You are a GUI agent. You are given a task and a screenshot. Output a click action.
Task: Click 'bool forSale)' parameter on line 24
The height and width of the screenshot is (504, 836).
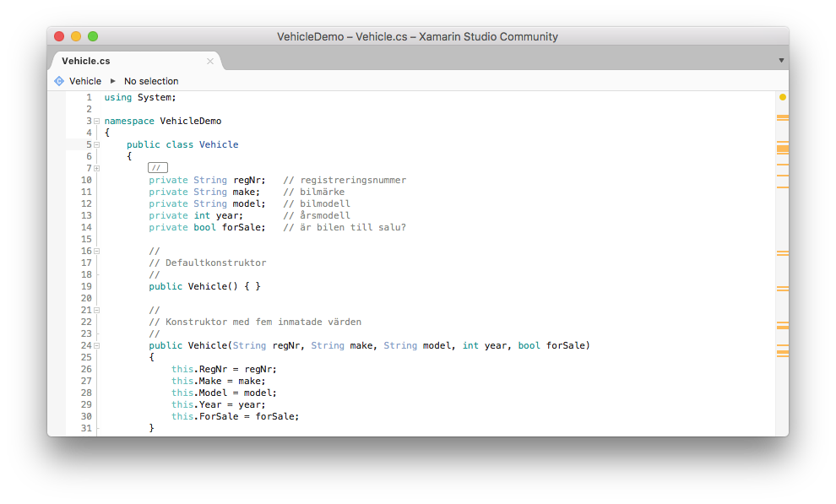pyautogui.click(x=554, y=346)
